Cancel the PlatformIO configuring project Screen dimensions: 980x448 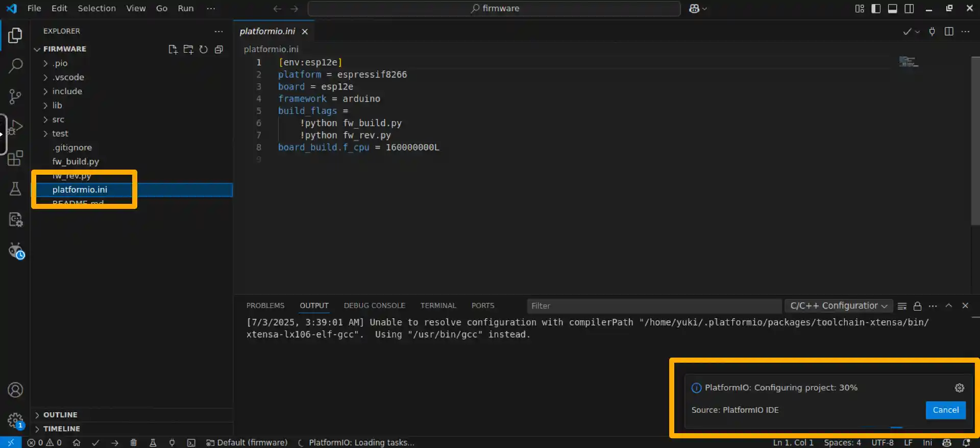point(945,410)
